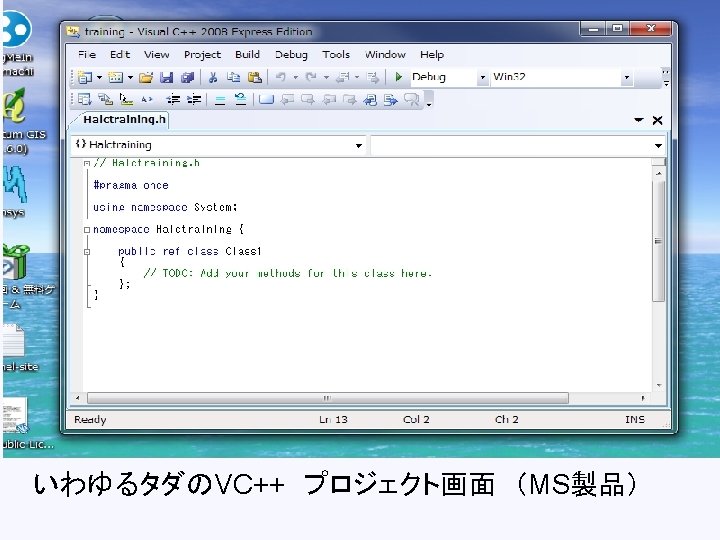Collapse the Class1 outlining block

click(x=87, y=252)
